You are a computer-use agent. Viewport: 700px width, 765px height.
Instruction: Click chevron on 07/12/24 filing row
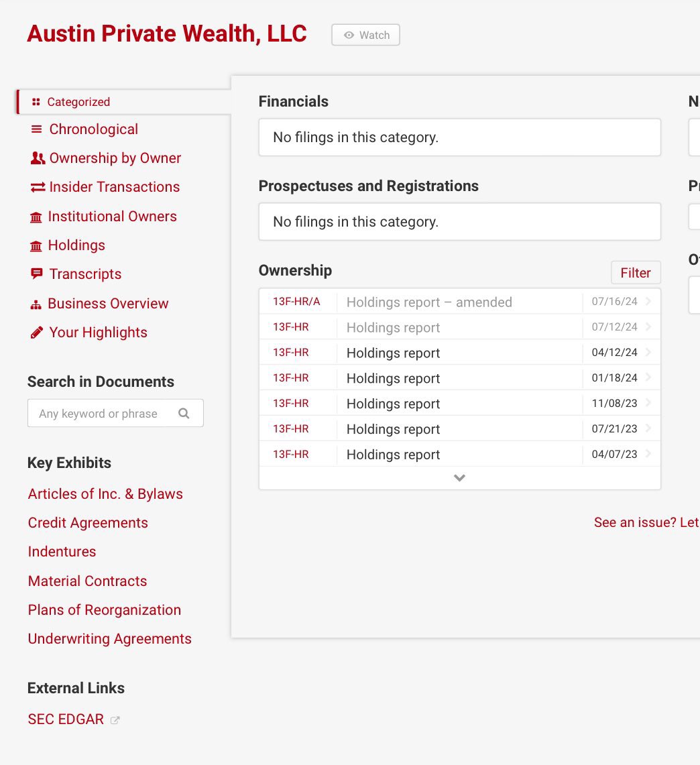pyautogui.click(x=648, y=327)
